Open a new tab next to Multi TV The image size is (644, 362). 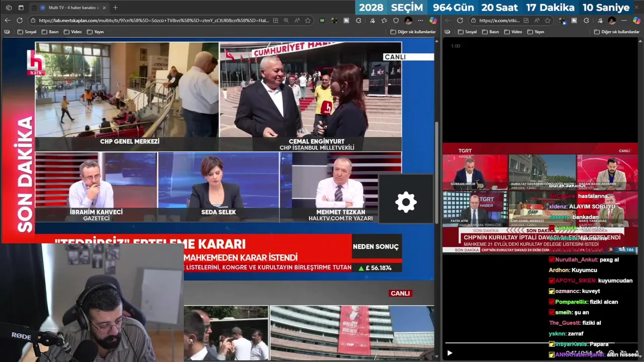point(115,8)
